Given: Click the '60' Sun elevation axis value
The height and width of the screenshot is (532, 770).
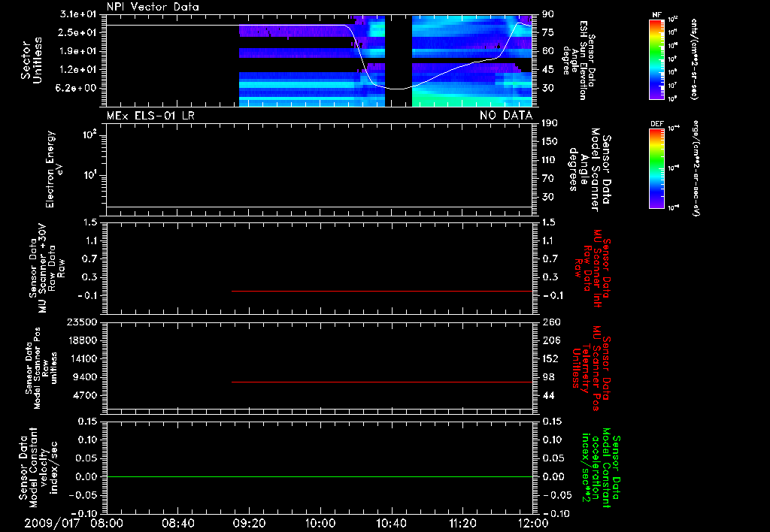Looking at the screenshot, I should pos(548,51).
